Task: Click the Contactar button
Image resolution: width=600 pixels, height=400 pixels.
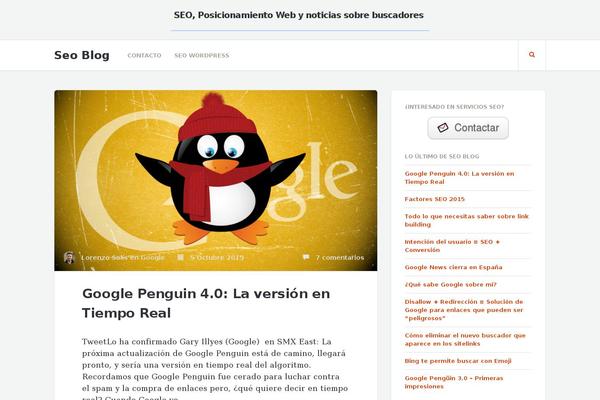Action: [x=468, y=128]
